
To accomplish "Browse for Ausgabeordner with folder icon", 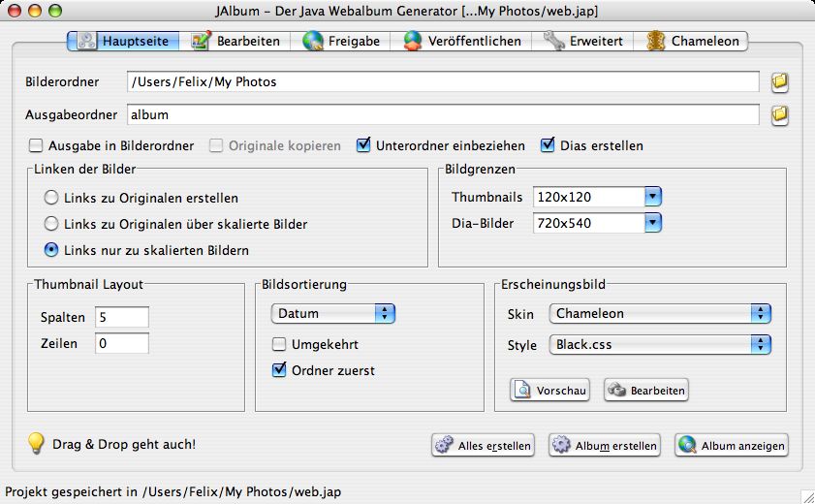I will point(779,114).
